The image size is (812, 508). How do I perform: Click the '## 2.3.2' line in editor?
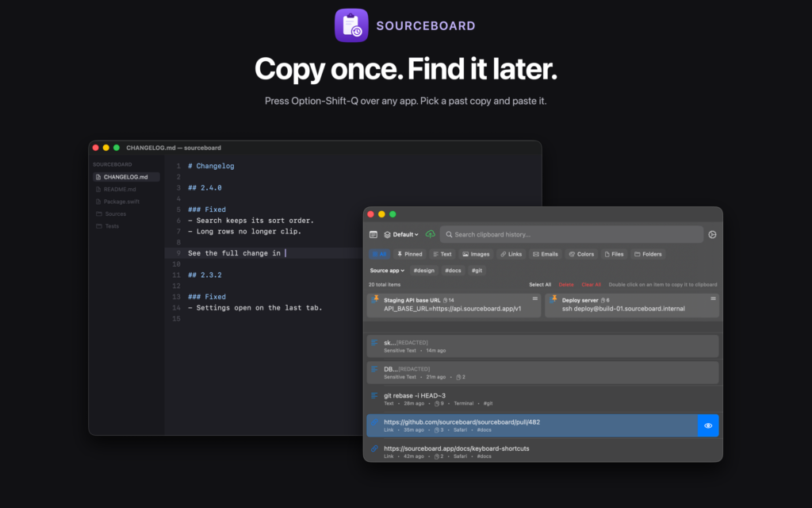point(205,275)
